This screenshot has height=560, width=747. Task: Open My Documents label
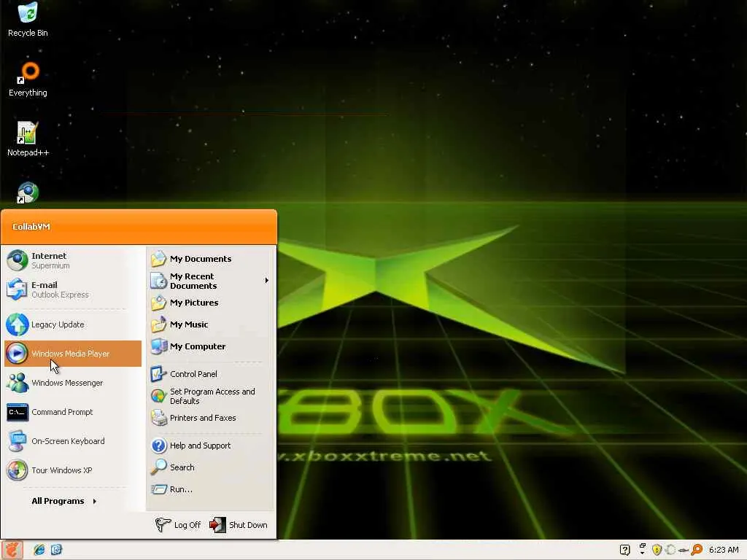pyautogui.click(x=201, y=259)
